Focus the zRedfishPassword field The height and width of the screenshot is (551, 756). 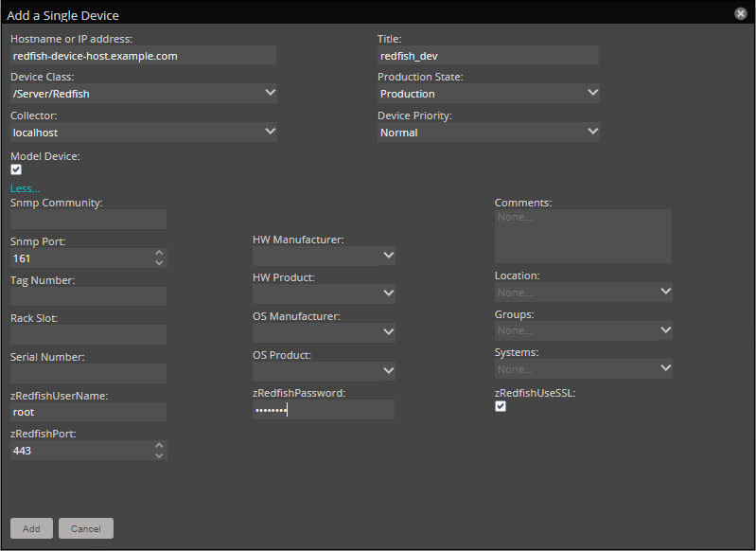(x=324, y=410)
